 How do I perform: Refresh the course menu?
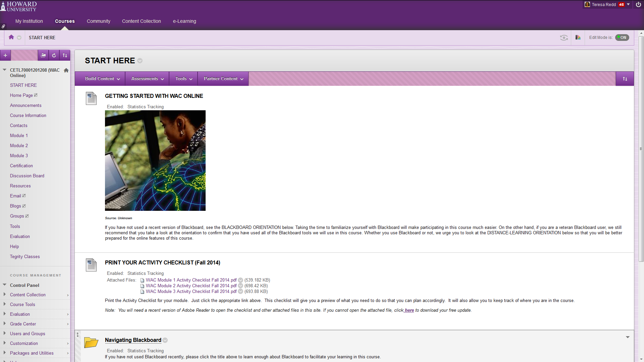[x=54, y=55]
